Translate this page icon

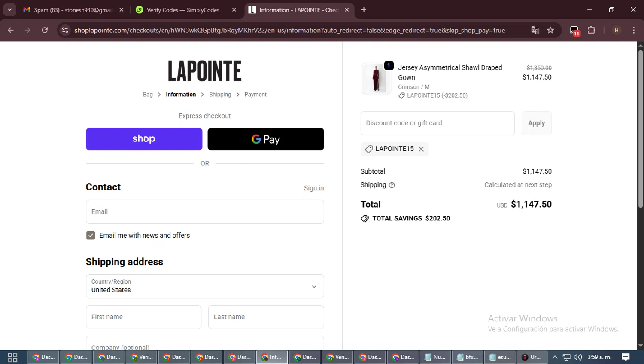pos(535,30)
